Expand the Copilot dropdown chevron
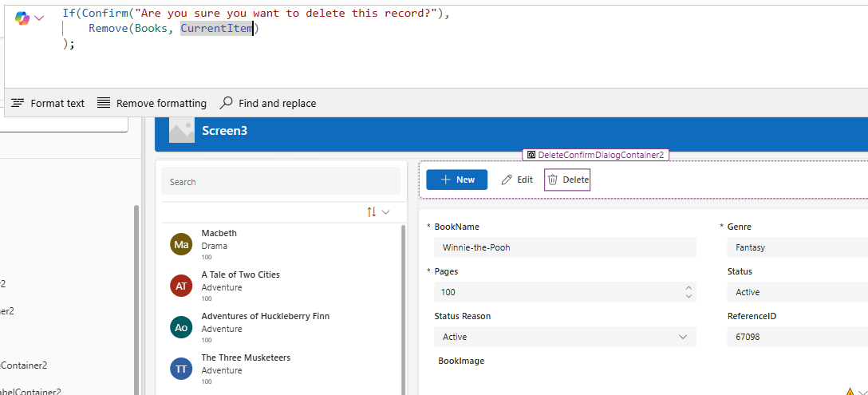 tap(39, 18)
